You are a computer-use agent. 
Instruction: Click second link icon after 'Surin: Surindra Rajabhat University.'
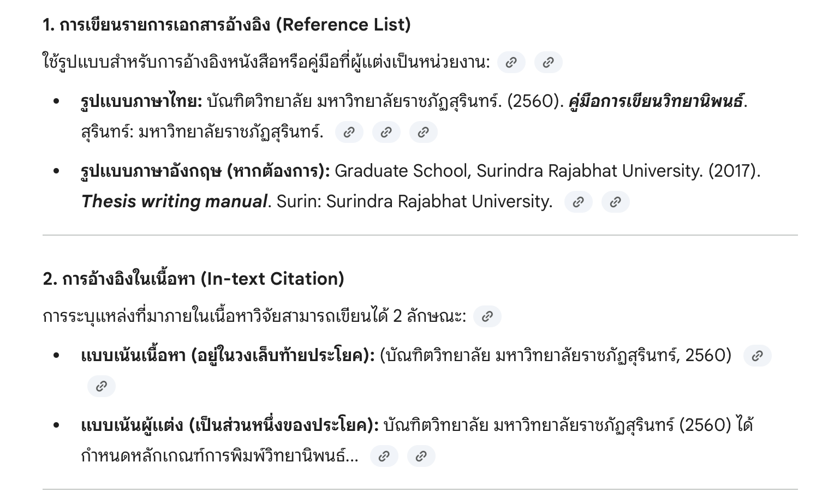616,202
